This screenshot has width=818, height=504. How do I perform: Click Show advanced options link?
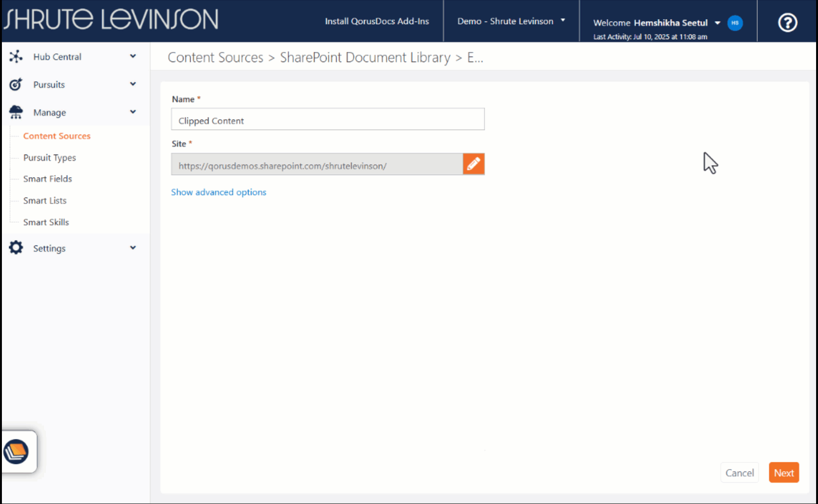pos(218,192)
